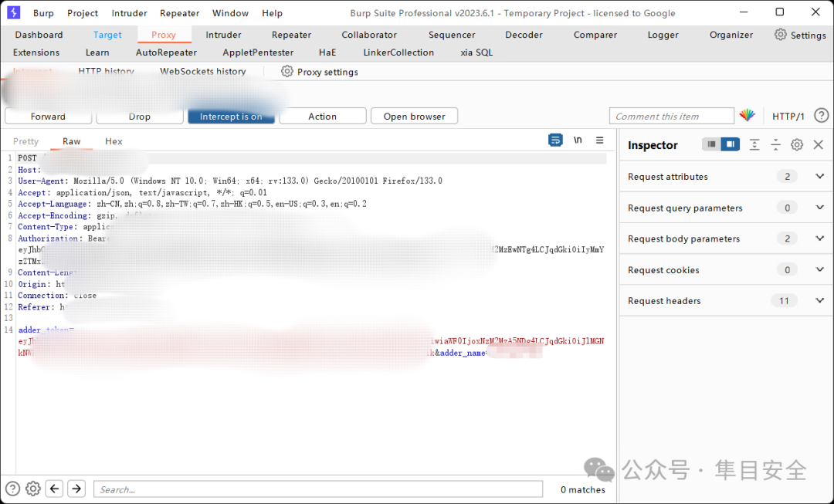The width and height of the screenshot is (834, 504).
Task: Open the AppletPentester tab
Action: tap(258, 52)
